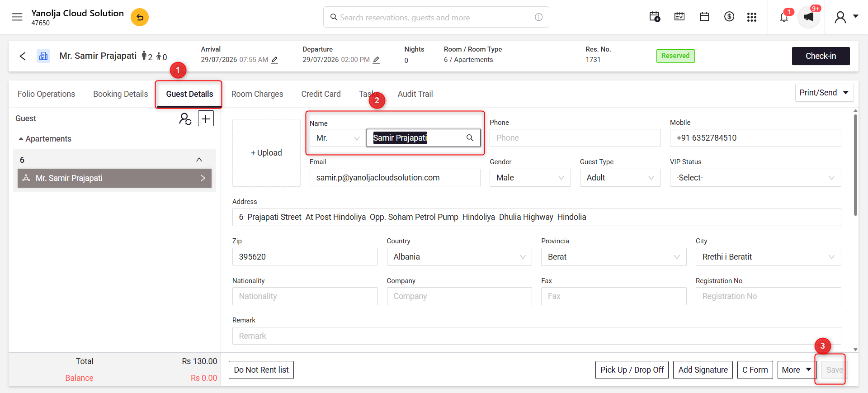Open the title Mr. dropdown
The width and height of the screenshot is (868, 393).
pos(338,138)
